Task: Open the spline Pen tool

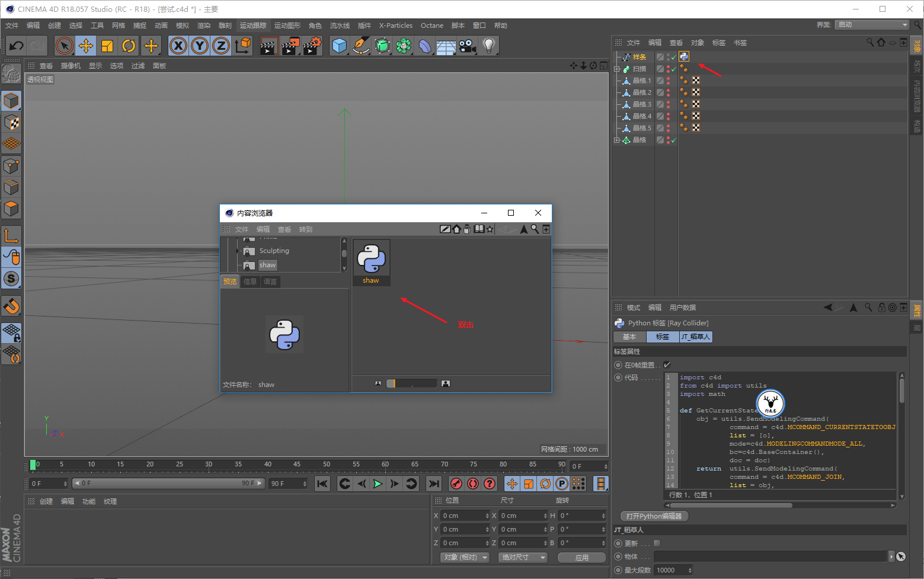Action: click(x=360, y=46)
